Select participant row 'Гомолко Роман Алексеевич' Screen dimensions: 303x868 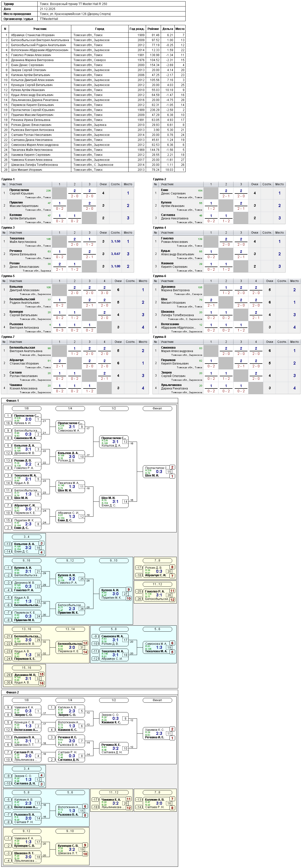pos(93,55)
